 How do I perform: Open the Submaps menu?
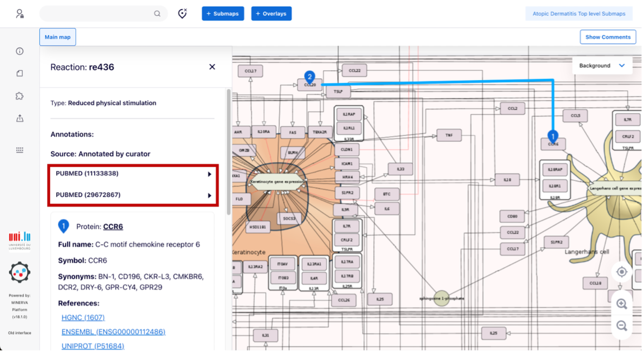tap(223, 14)
